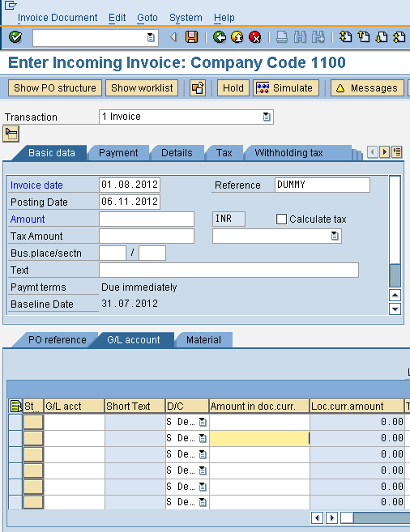Click the green Back arrow icon
The image size is (410, 532).
tap(220, 36)
